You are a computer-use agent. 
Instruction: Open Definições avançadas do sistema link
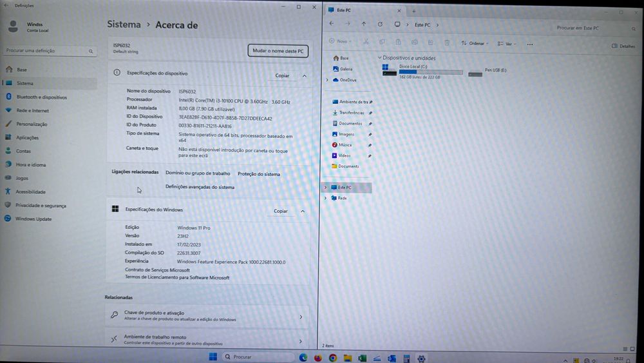(200, 187)
